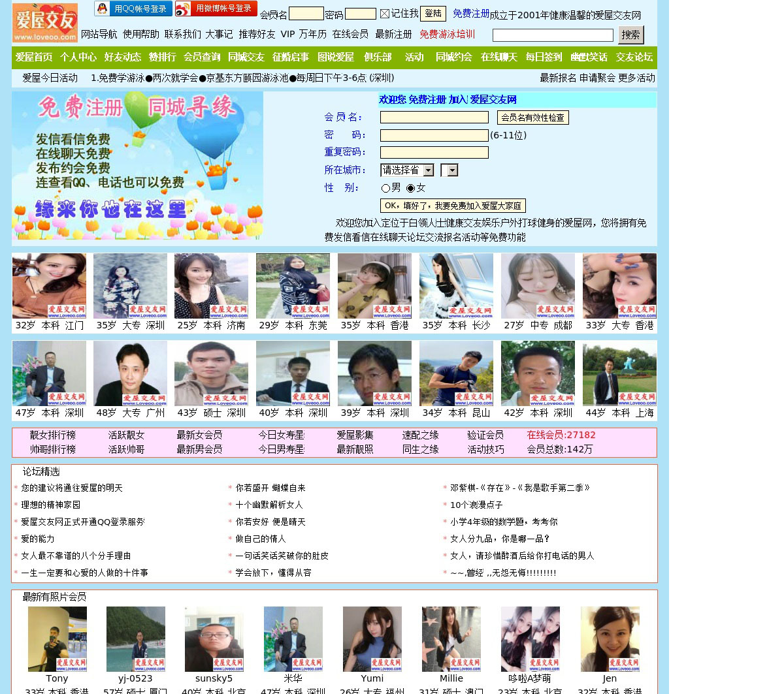The width and height of the screenshot is (784, 694).
Task: Click the 爱屋交友 site logo
Action: coord(44,22)
